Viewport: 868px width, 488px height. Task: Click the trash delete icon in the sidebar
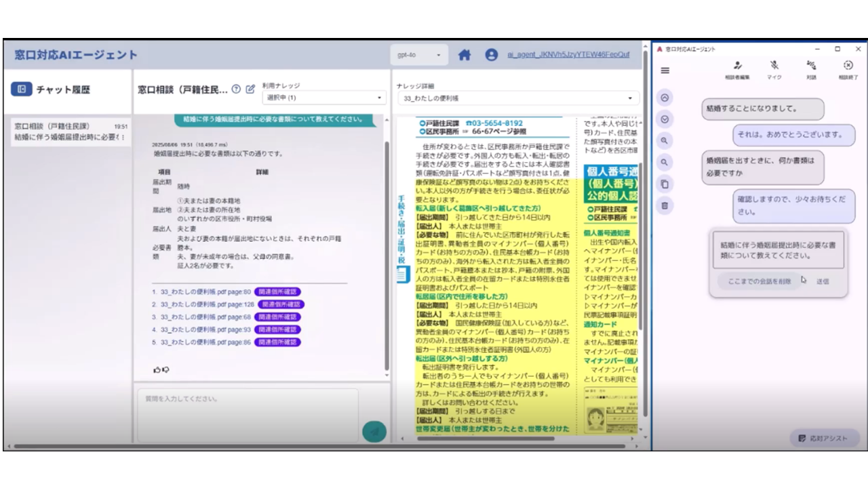[x=664, y=205]
